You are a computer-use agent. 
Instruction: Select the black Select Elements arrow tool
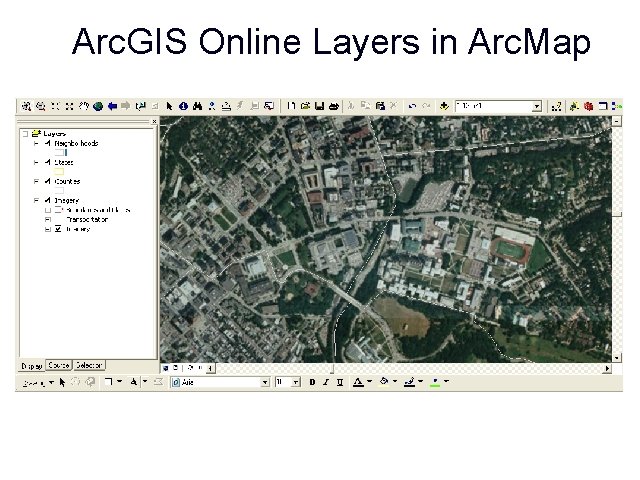tap(169, 107)
